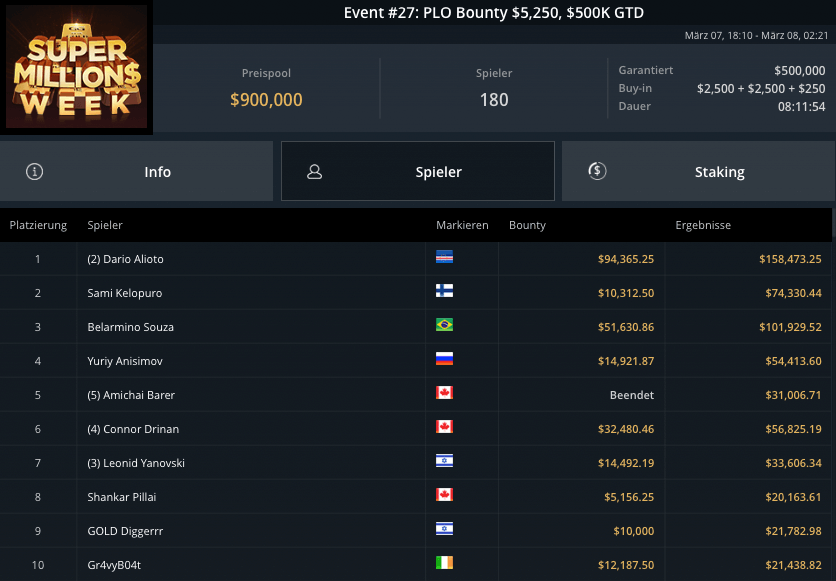Viewport: 836px width, 581px height.
Task: Click the Ireland flag next to Gr4vyB04t
Action: (445, 564)
